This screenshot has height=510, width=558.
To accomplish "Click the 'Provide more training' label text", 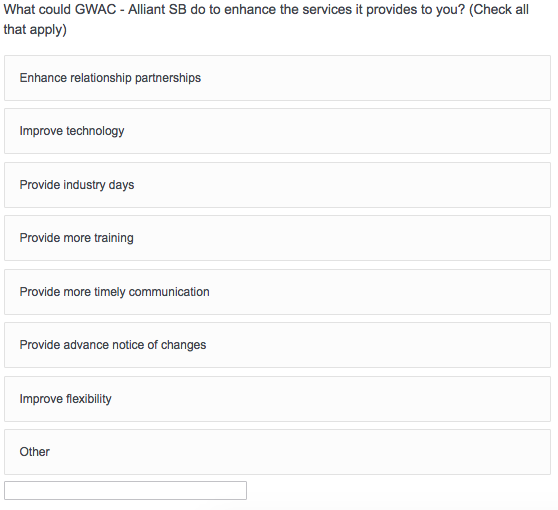I will tap(77, 238).
